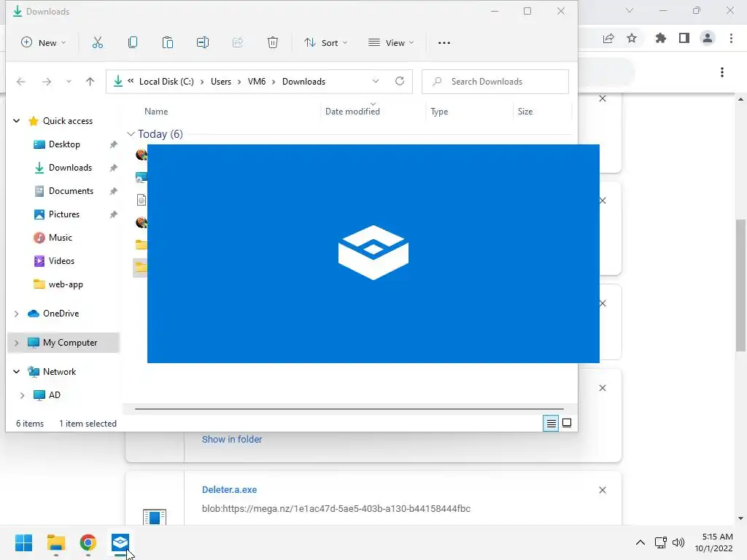Screen dimensions: 747x560
Task: Click the Share icon in Explorer toolbar
Action: pos(238,43)
